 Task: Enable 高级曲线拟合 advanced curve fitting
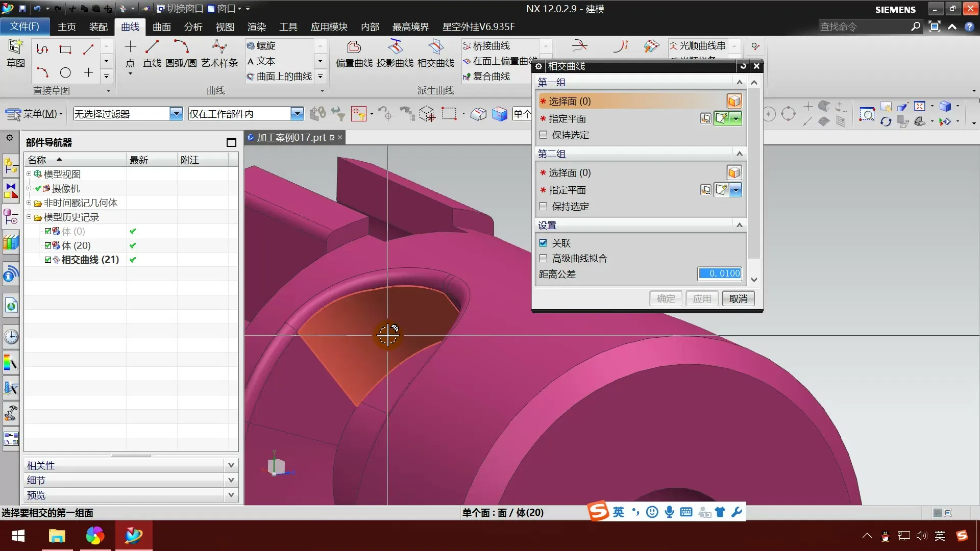tap(543, 259)
